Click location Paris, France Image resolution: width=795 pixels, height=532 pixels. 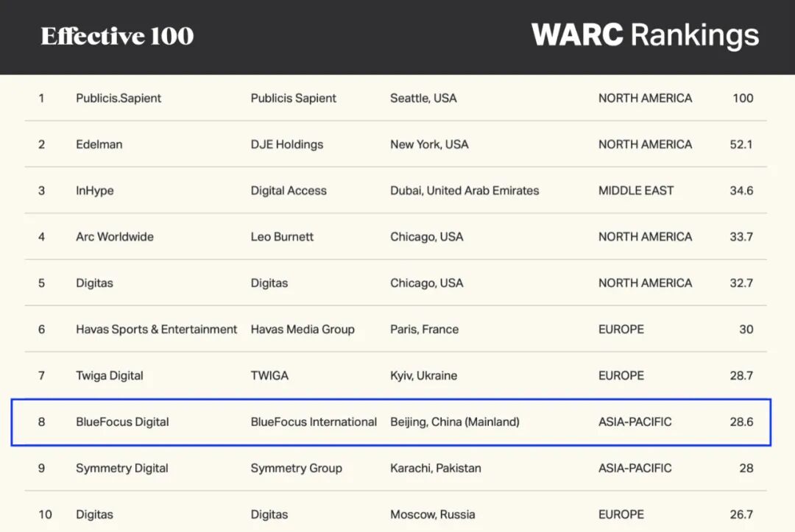[425, 330]
